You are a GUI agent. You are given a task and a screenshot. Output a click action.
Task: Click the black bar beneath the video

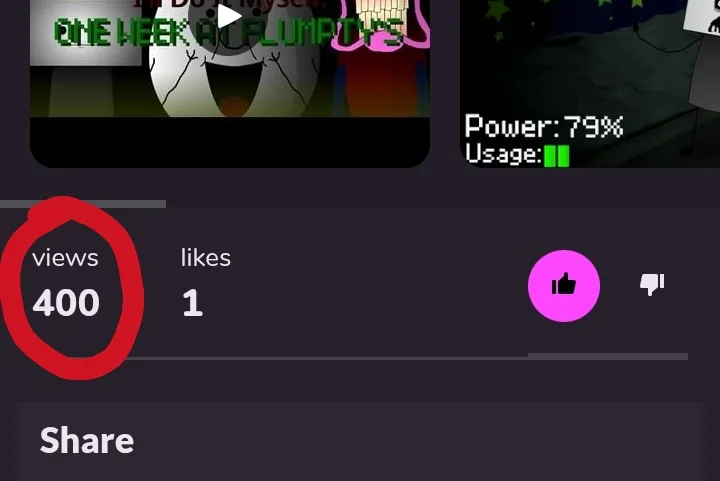click(230, 142)
